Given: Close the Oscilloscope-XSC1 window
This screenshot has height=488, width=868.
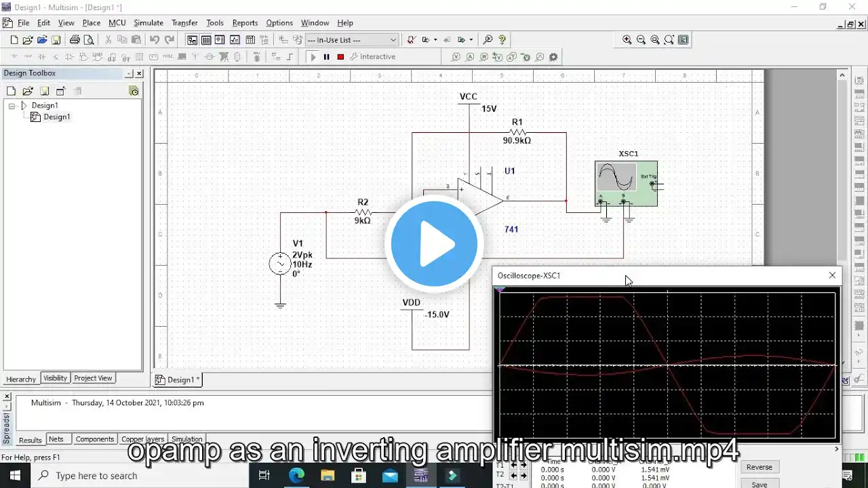Looking at the screenshot, I should [832, 275].
